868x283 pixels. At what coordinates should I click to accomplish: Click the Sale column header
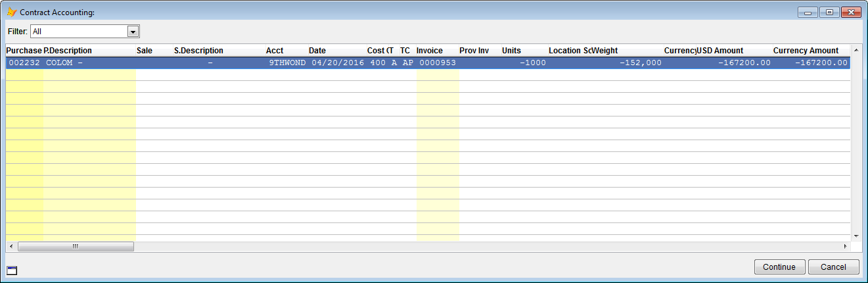tap(154, 51)
